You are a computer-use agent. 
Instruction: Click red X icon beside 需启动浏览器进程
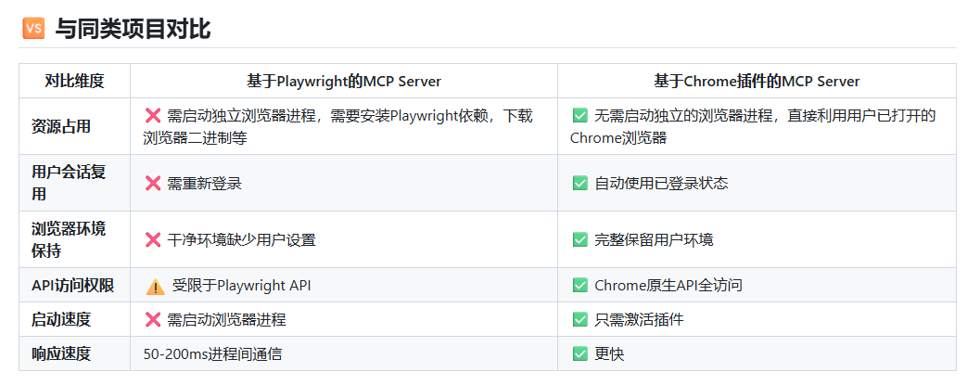point(153,319)
